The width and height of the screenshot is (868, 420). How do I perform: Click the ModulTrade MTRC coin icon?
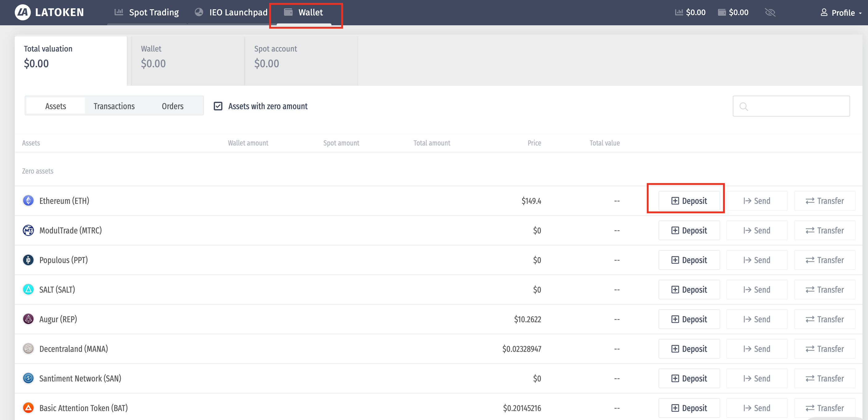point(28,230)
